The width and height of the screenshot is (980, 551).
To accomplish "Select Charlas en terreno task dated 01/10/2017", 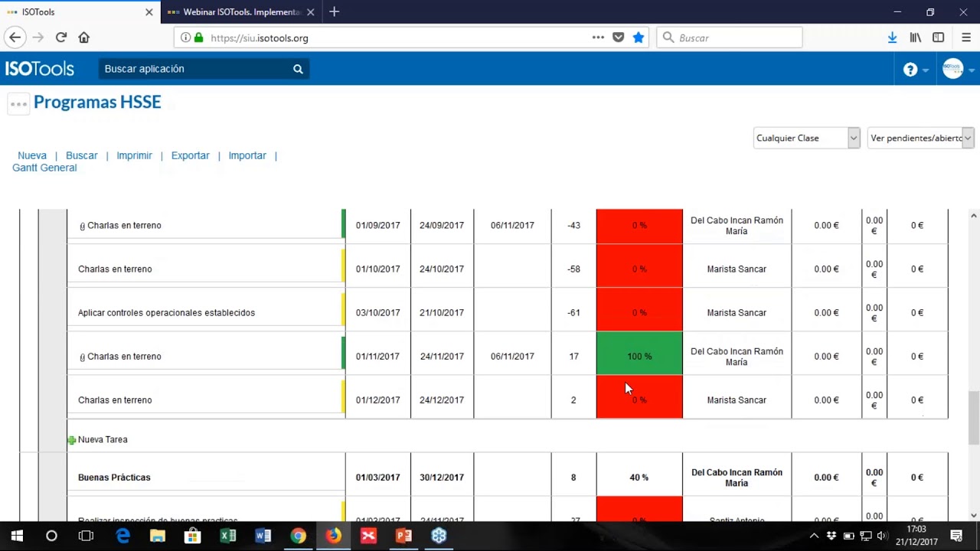I will pyautogui.click(x=115, y=269).
